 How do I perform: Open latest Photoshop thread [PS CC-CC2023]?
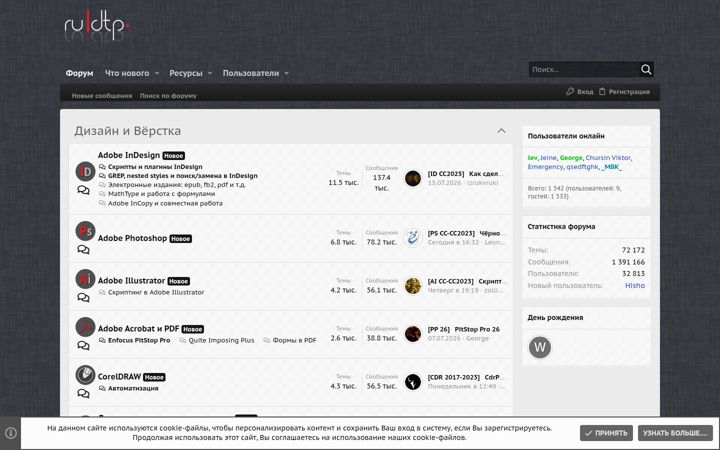[467, 233]
